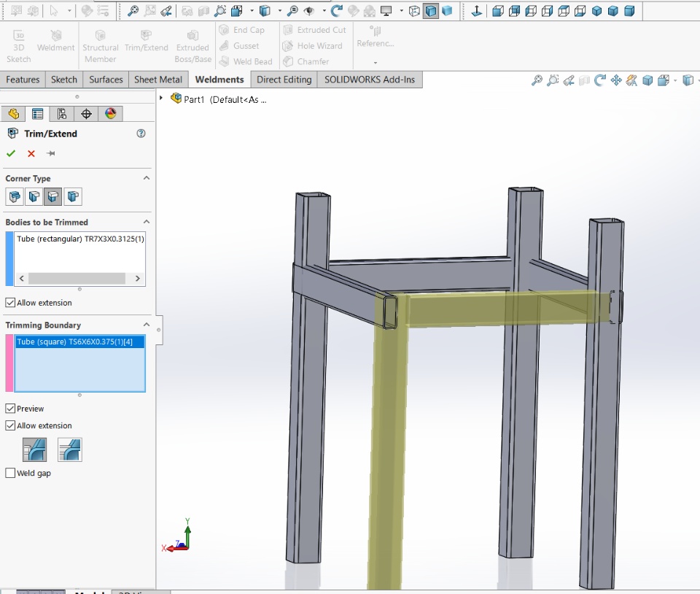The height and width of the screenshot is (594, 700).
Task: Select the first Corner Type icon
Action: pyautogui.click(x=15, y=196)
